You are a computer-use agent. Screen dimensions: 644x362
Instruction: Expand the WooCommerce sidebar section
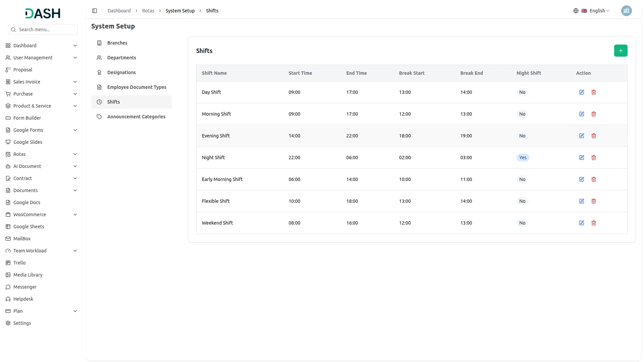click(42, 215)
